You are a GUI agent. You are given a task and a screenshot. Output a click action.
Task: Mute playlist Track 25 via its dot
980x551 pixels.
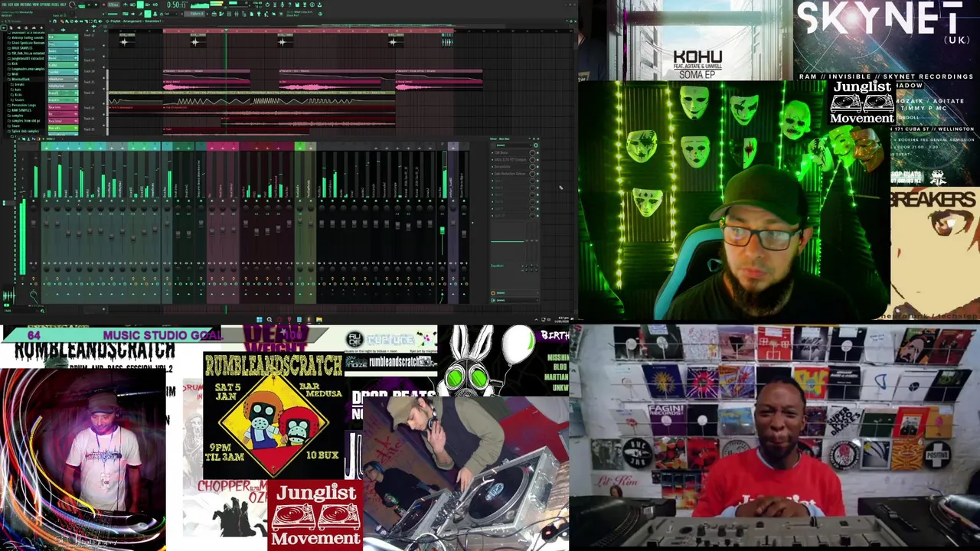pyautogui.click(x=103, y=136)
